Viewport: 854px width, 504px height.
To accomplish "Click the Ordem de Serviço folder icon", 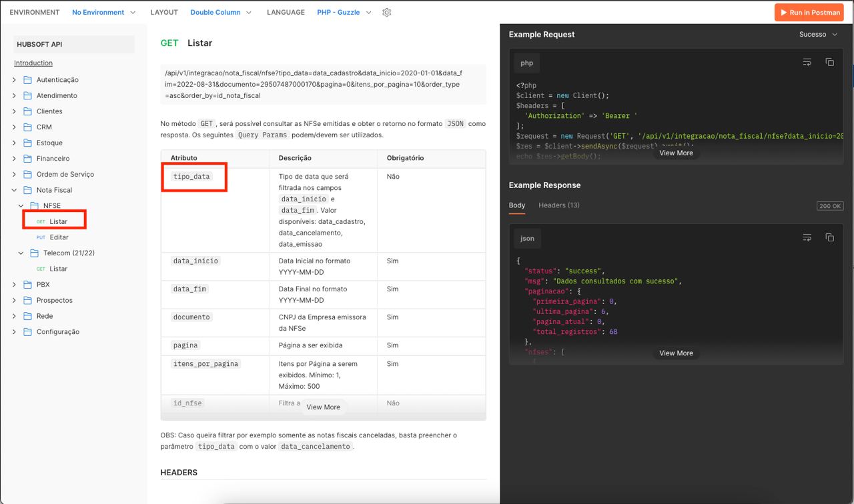I will tap(27, 174).
